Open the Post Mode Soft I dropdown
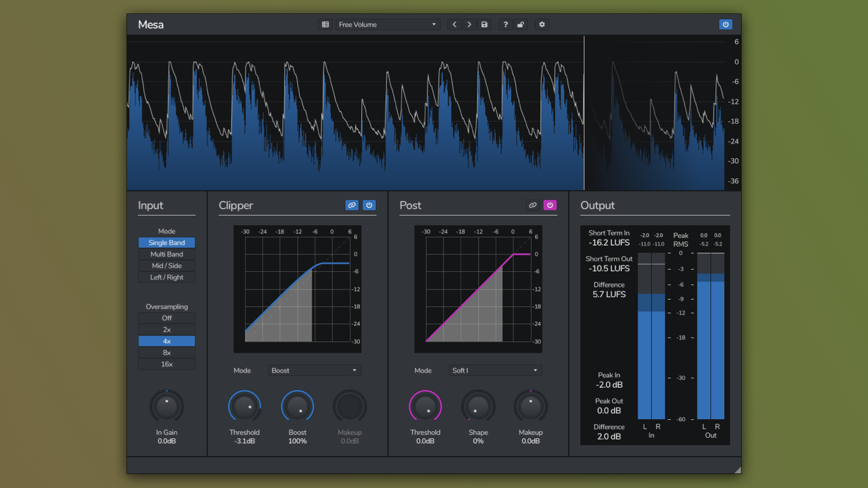Viewport: 868px width, 488px height. 495,371
